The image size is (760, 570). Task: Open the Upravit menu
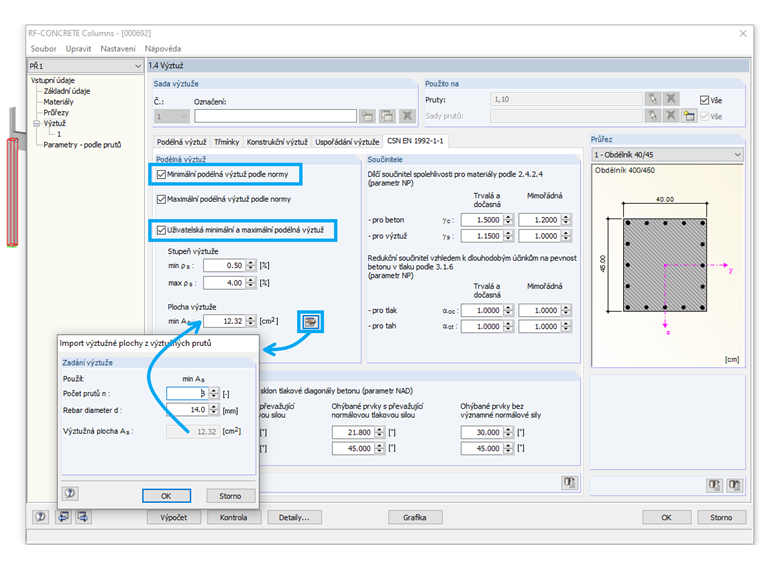[x=78, y=48]
